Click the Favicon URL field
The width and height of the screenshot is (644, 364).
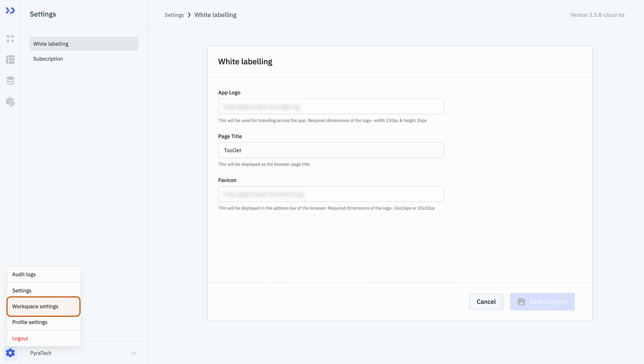coord(331,194)
